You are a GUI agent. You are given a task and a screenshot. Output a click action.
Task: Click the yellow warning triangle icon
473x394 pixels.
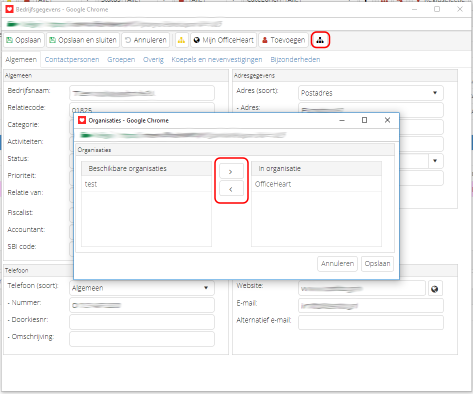(x=181, y=40)
